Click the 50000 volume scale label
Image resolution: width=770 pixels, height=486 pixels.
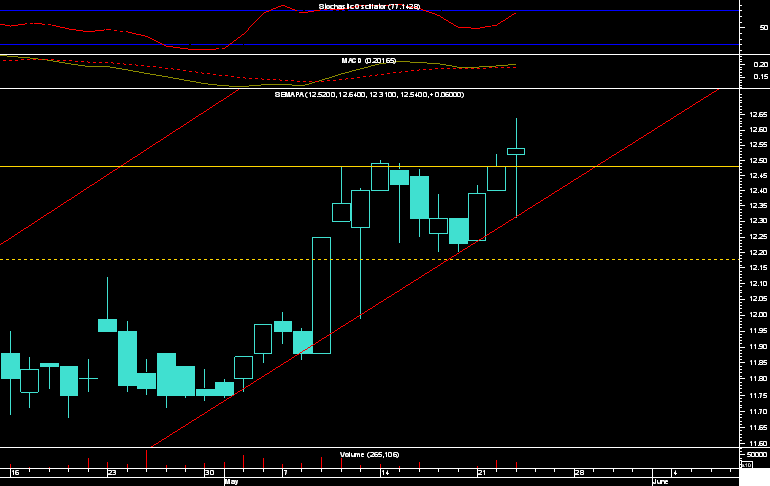[757, 455]
